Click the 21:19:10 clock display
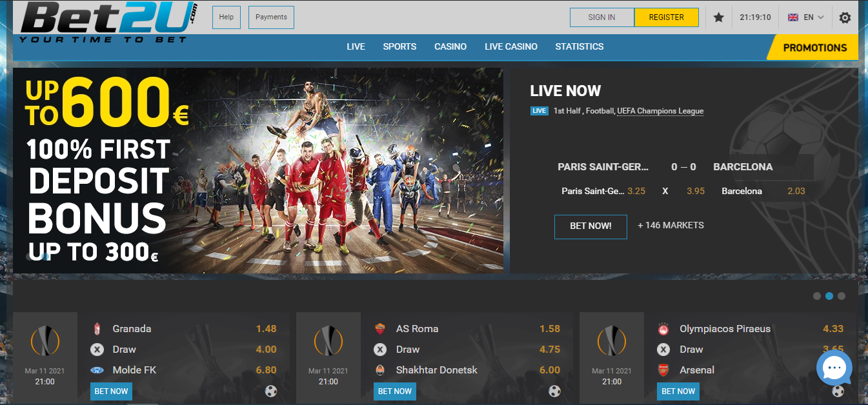The height and width of the screenshot is (405, 868). [755, 17]
